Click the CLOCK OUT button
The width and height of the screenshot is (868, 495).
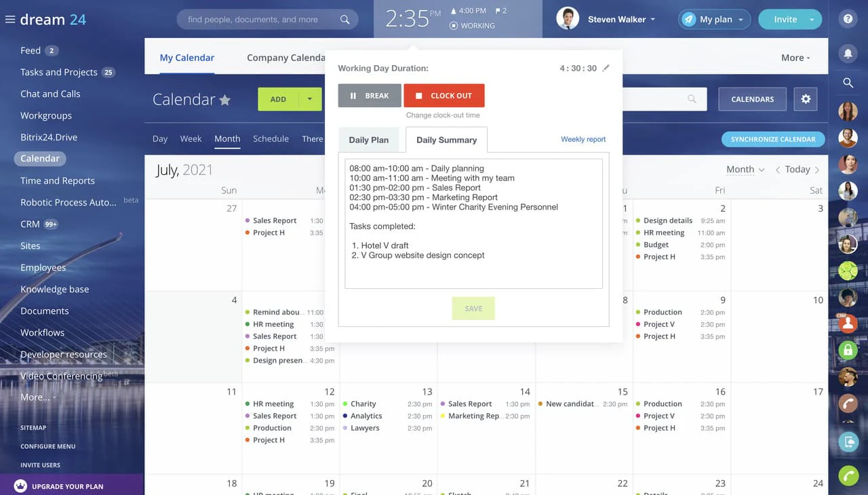pos(444,96)
